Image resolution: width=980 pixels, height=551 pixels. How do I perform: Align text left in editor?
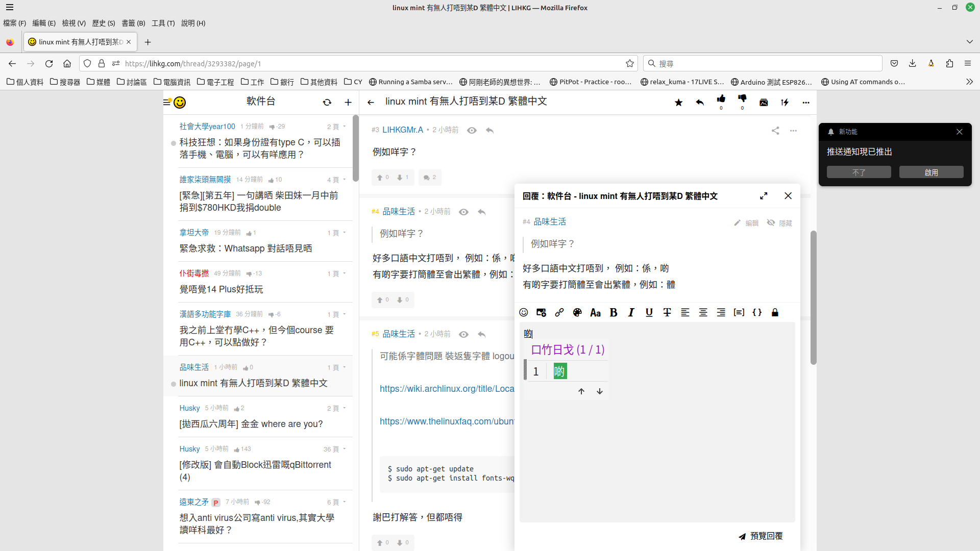[685, 312]
